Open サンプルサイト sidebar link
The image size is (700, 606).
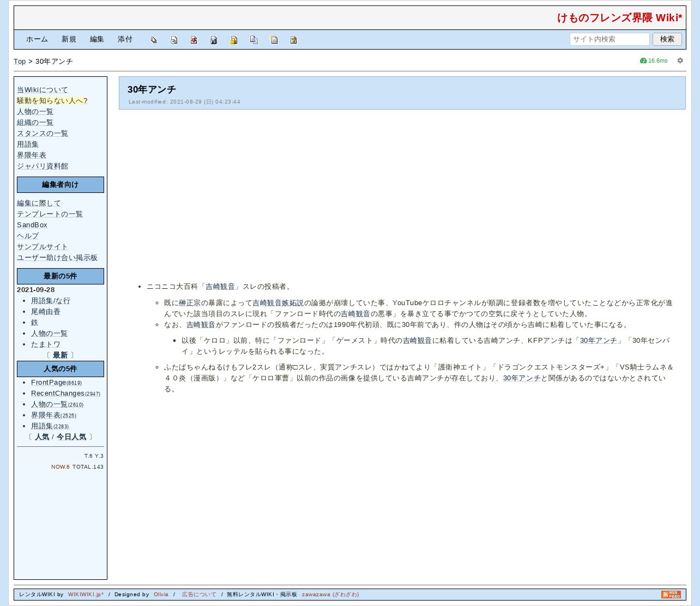pos(43,247)
